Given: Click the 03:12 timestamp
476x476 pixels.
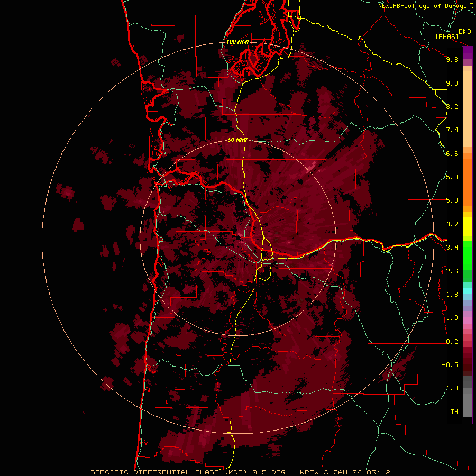Looking at the screenshot, I should (x=378, y=472).
